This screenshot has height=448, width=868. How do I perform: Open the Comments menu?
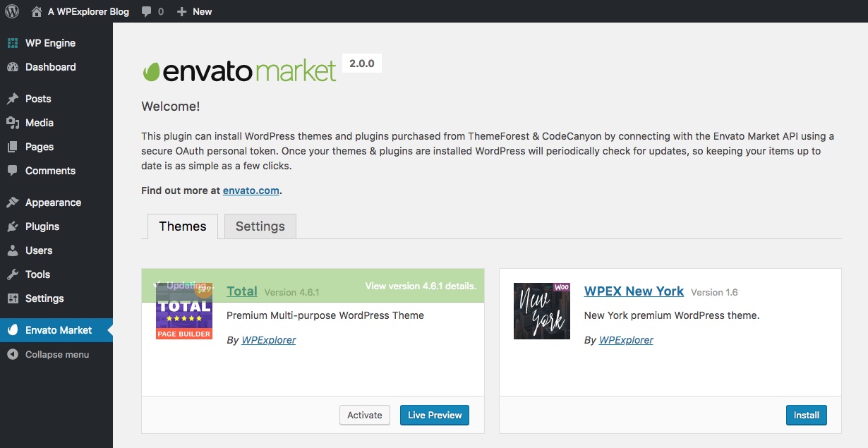56,171
